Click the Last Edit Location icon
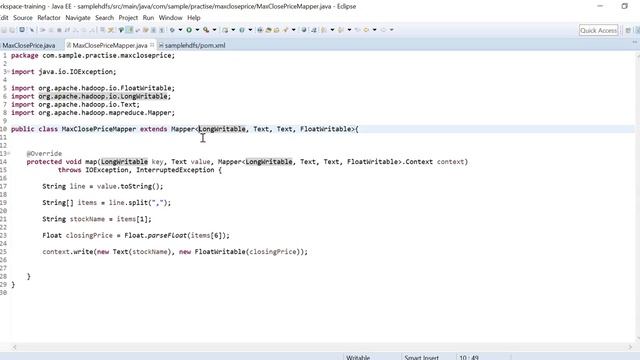This screenshot has height=360, width=640. pyautogui.click(x=358, y=30)
